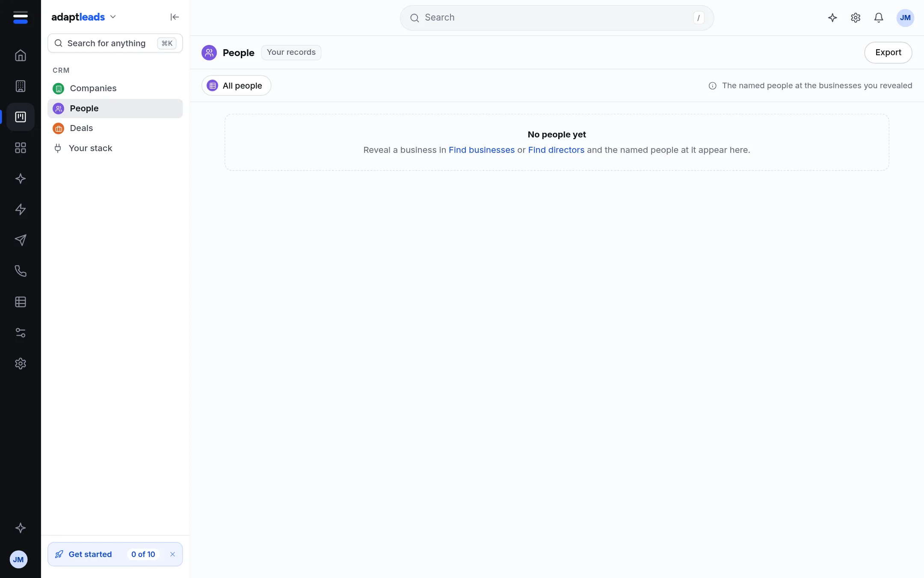Follow the Find businesses link

[482, 150]
